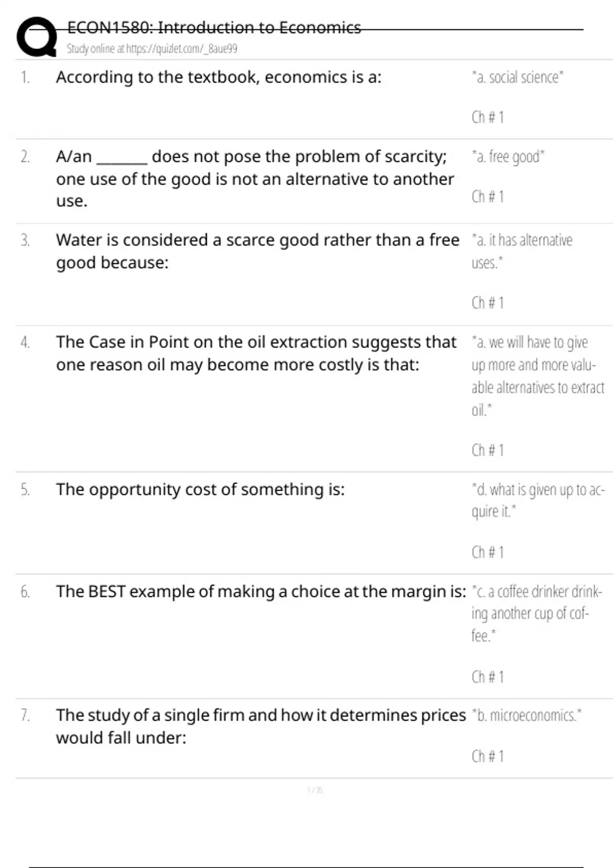Select the oil extraction Case in Point question
The width and height of the screenshot is (613, 868).
tap(256, 353)
